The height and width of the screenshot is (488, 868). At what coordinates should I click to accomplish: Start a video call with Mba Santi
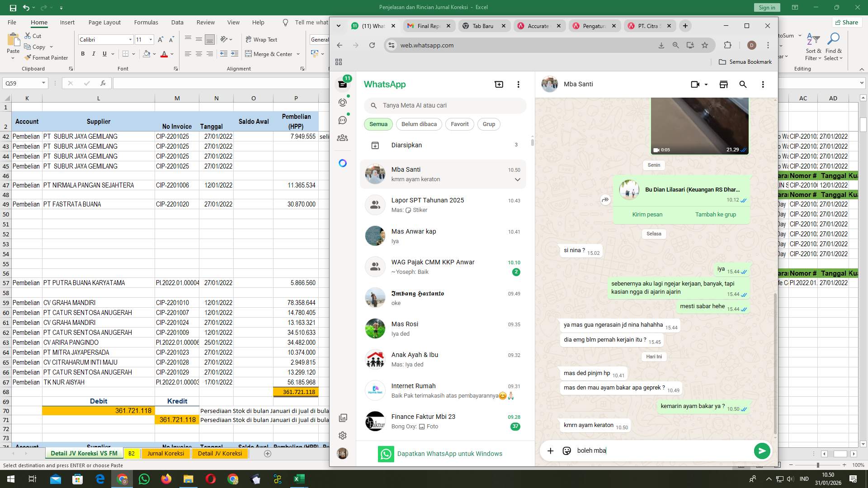694,84
